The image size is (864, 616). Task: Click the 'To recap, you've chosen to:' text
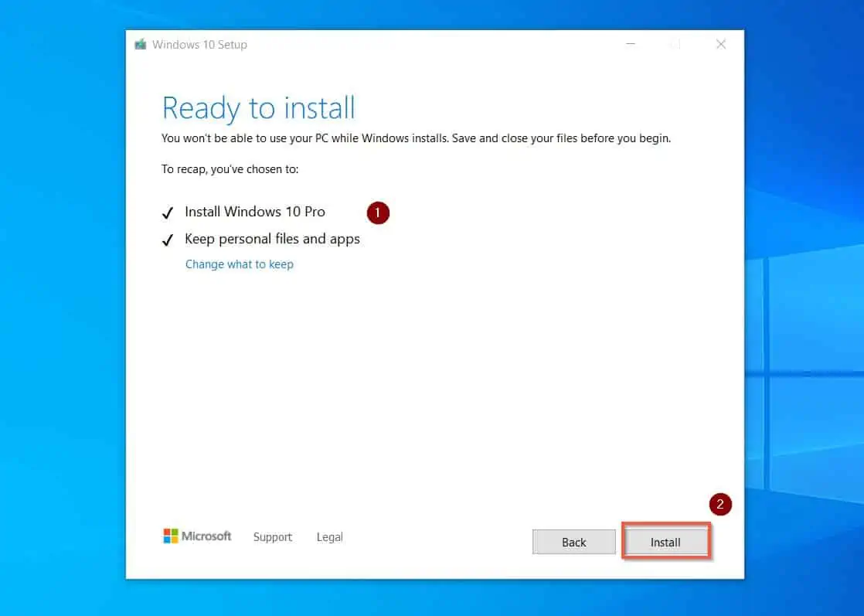pos(230,170)
